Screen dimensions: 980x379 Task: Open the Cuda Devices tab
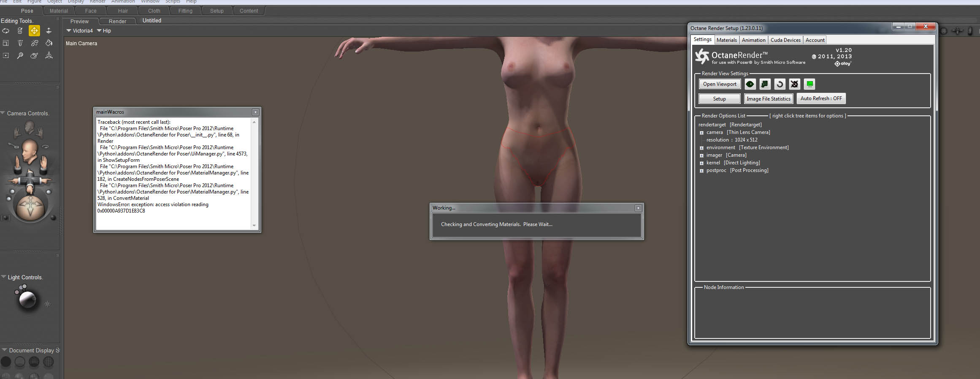click(x=785, y=40)
